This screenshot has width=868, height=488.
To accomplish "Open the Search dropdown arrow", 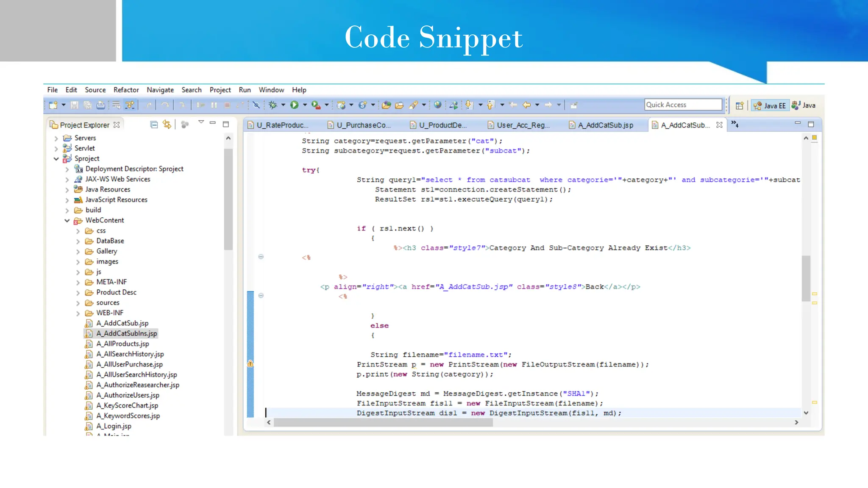I will (424, 105).
